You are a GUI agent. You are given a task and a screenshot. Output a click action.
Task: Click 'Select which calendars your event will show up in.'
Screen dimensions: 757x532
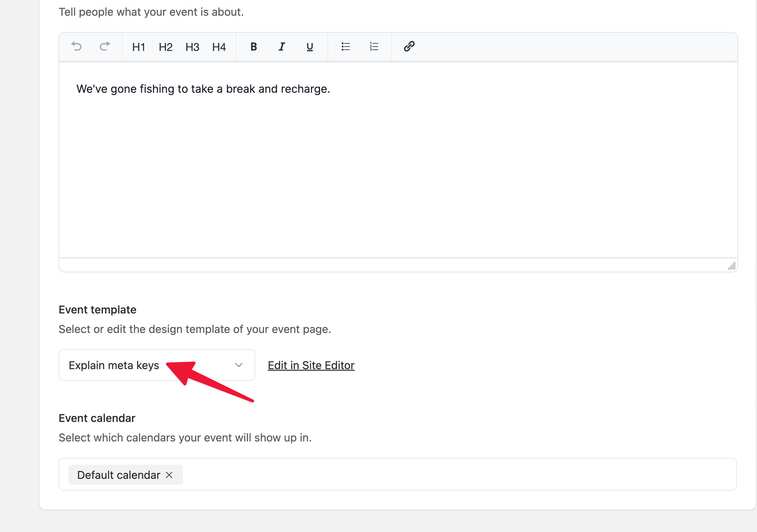point(185,437)
